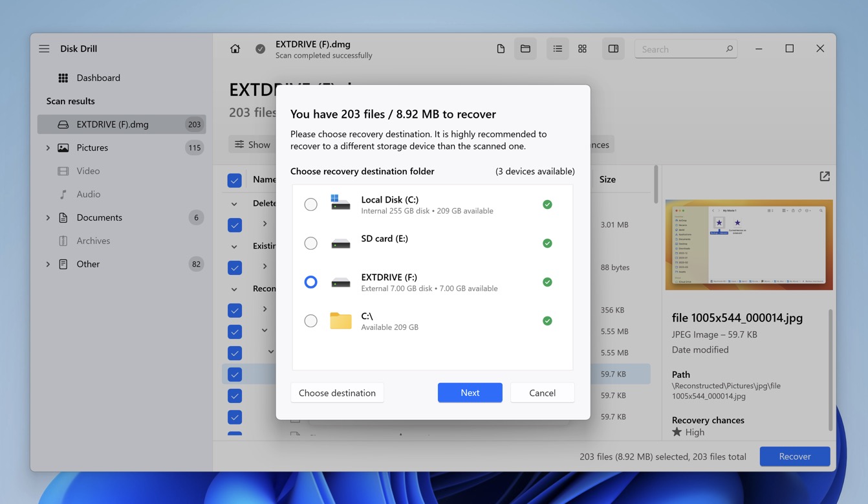
Task: Click the High recovery chances star icon
Action: (x=677, y=432)
